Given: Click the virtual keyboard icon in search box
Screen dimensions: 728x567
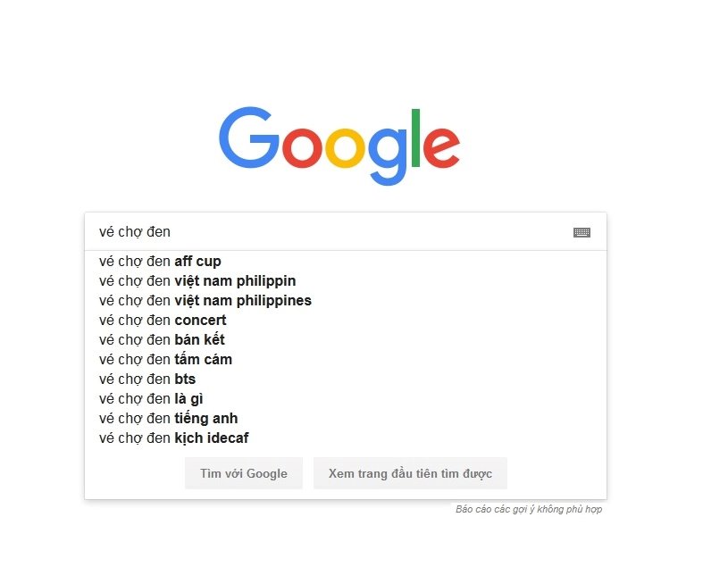Looking at the screenshot, I should 582,232.
